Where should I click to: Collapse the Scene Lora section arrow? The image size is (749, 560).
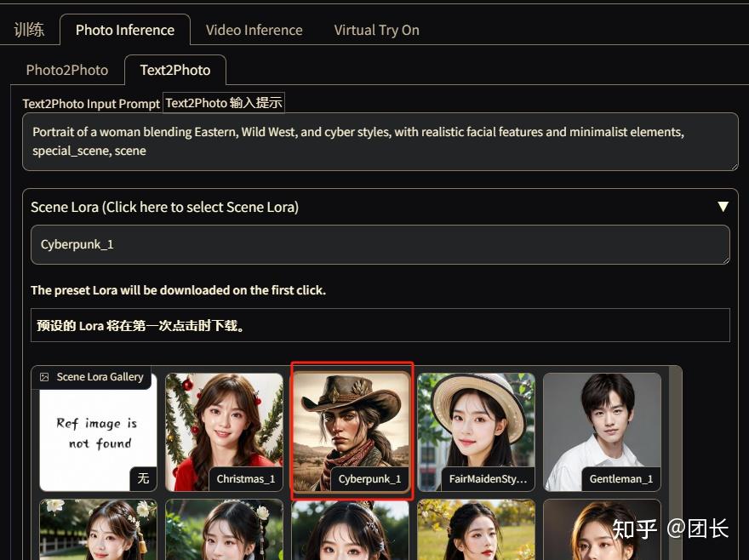pos(723,207)
